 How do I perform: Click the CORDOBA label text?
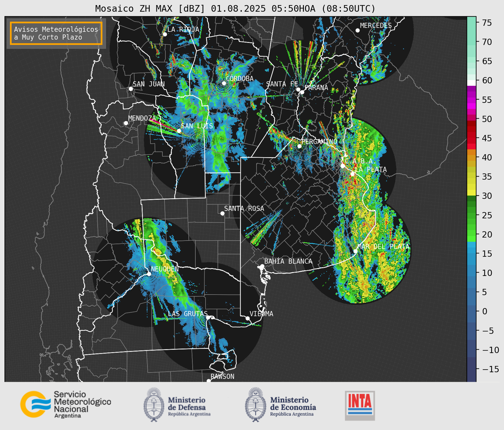(x=240, y=79)
